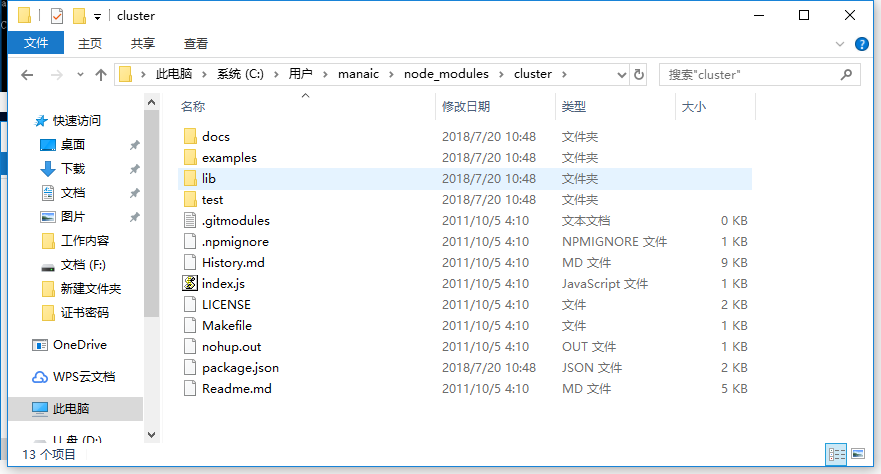Image resolution: width=881 pixels, height=474 pixels.
Task: Switch to large icons view layout
Action: pyautogui.click(x=858, y=454)
